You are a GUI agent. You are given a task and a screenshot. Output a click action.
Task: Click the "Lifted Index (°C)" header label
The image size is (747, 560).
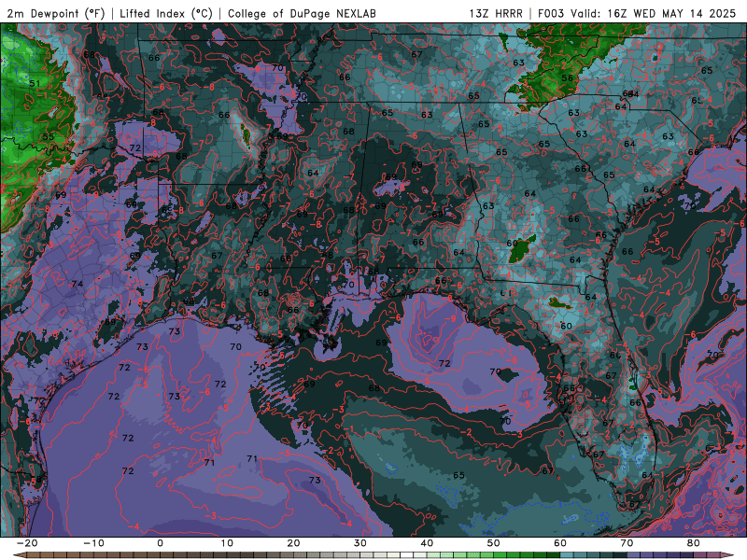166,13
